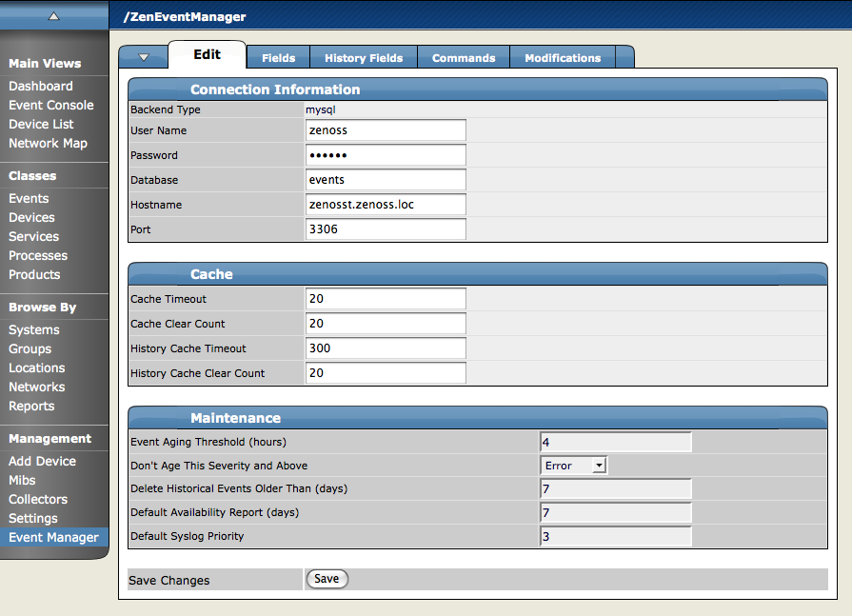This screenshot has height=616, width=852.
Task: Focus the History Cache Timeout field
Action: pos(386,348)
